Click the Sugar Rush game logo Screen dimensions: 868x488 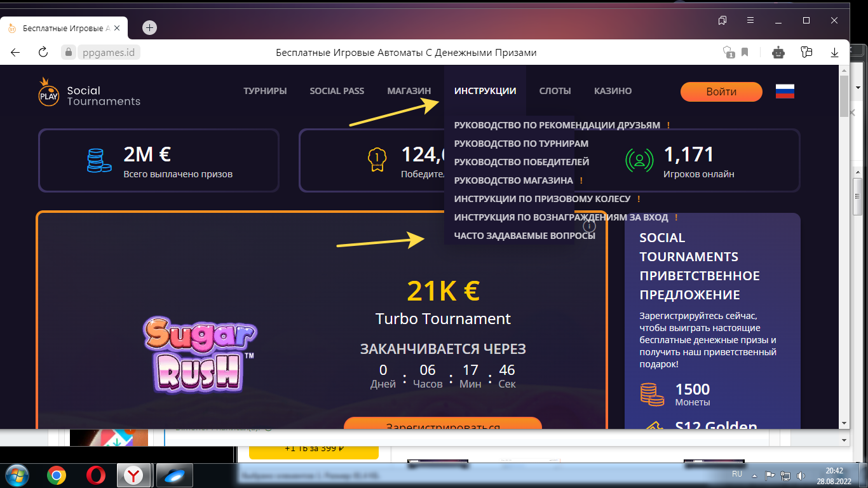[x=199, y=355]
